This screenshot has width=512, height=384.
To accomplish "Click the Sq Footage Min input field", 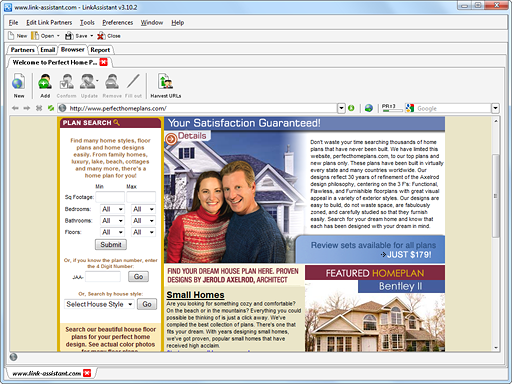I will pyautogui.click(x=110, y=197).
